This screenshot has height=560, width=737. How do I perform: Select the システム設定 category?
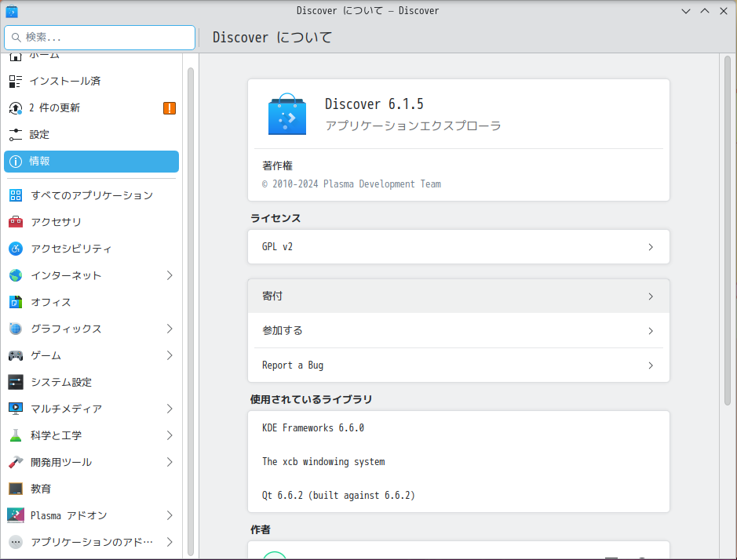[x=91, y=382]
